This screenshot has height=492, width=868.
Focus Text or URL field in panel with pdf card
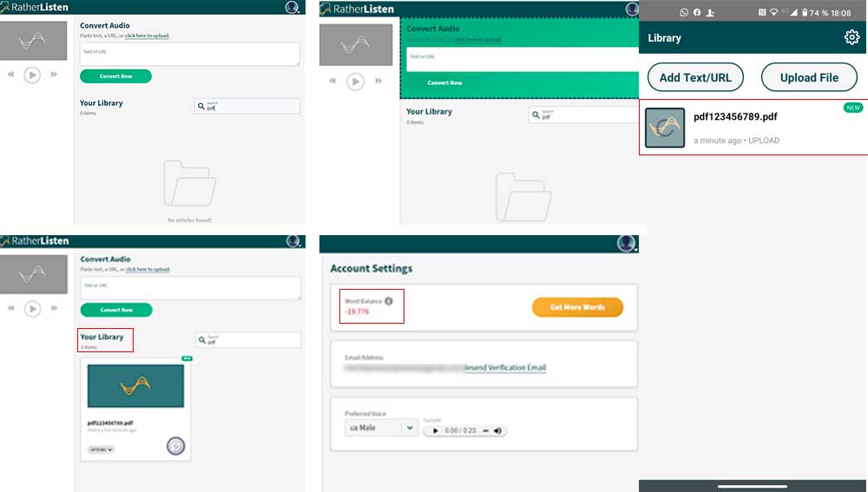click(190, 288)
